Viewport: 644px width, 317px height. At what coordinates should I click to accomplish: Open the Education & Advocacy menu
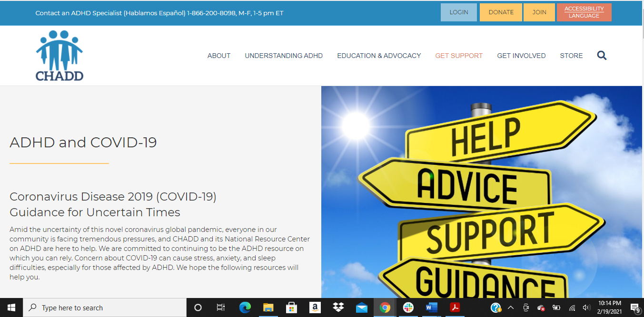(379, 56)
